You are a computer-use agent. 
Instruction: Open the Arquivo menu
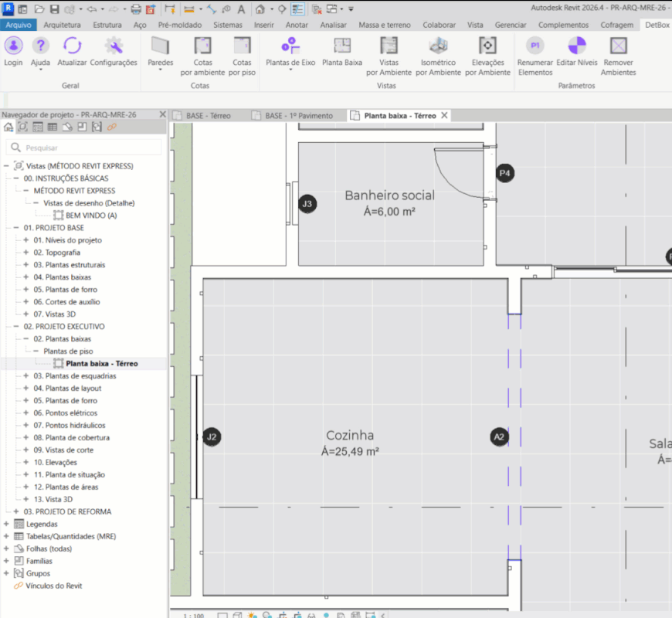[19, 25]
